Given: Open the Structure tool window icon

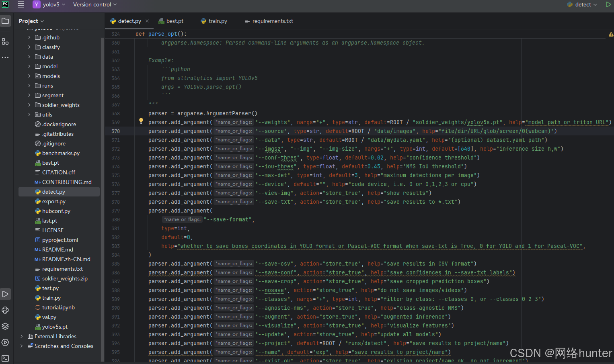Looking at the screenshot, I should pos(5,41).
